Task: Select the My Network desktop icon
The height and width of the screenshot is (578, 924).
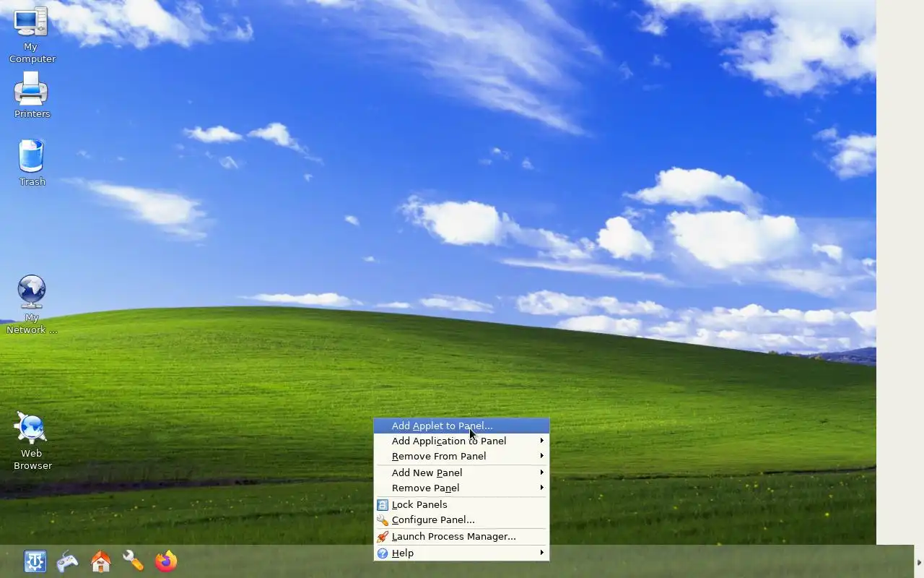Action: [31, 304]
